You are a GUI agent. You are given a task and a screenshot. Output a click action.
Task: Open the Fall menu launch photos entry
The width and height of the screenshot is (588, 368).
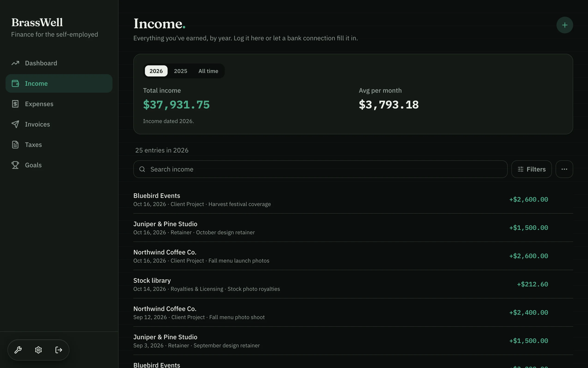click(x=353, y=256)
